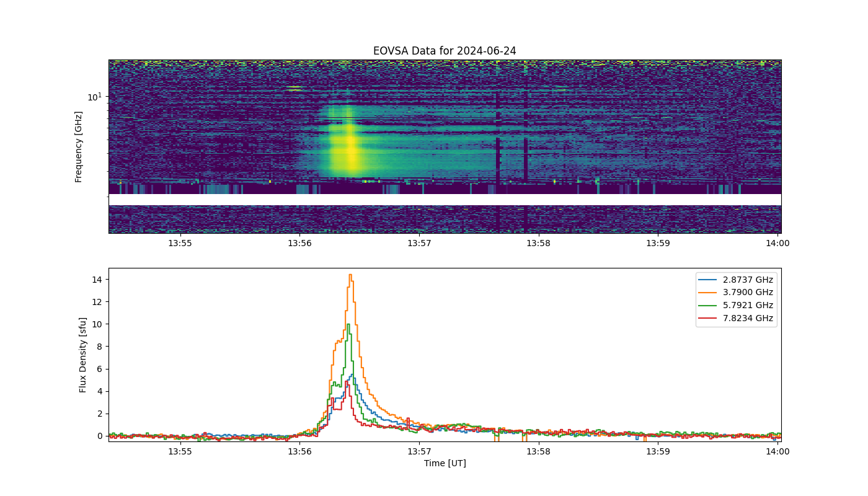Select the 3.7900 GHz legend entry

[x=736, y=293]
